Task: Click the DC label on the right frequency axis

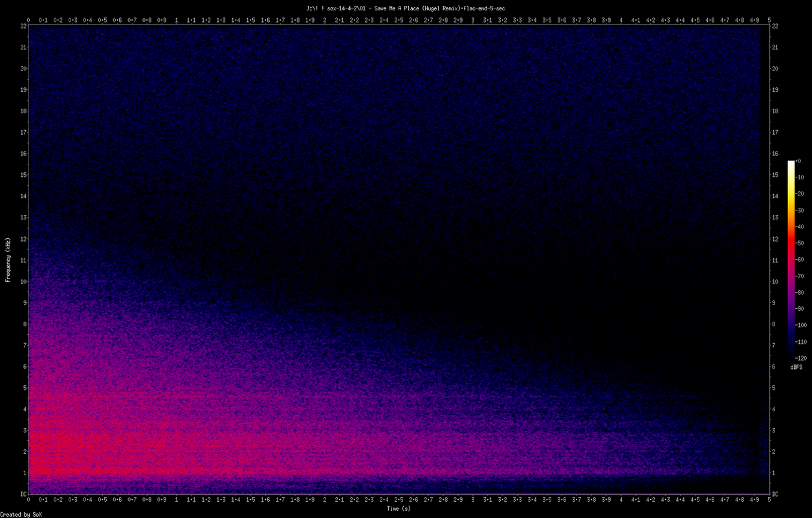Action: tap(775, 494)
